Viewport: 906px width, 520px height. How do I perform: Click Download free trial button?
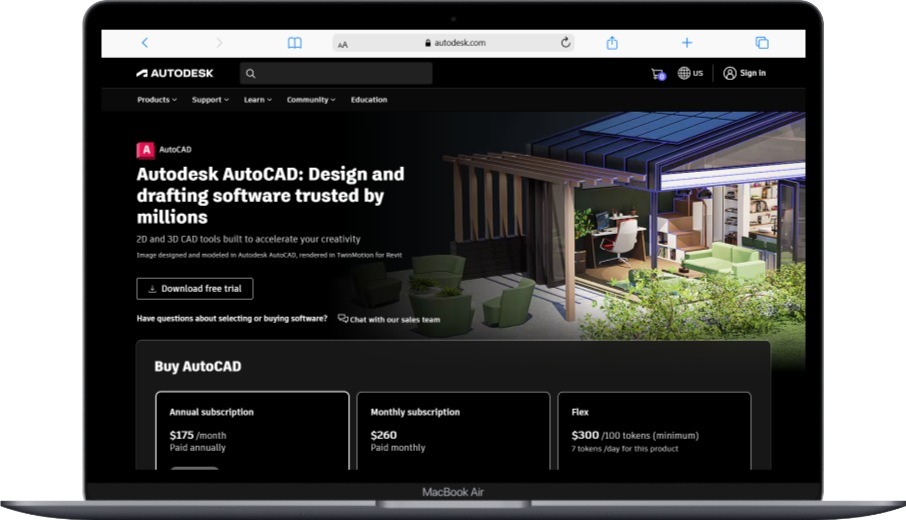(195, 289)
